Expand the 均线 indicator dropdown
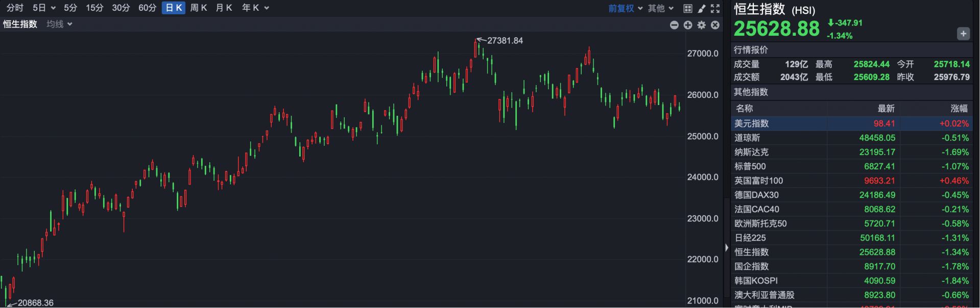Image resolution: width=980 pixels, height=308 pixels. pos(59,24)
